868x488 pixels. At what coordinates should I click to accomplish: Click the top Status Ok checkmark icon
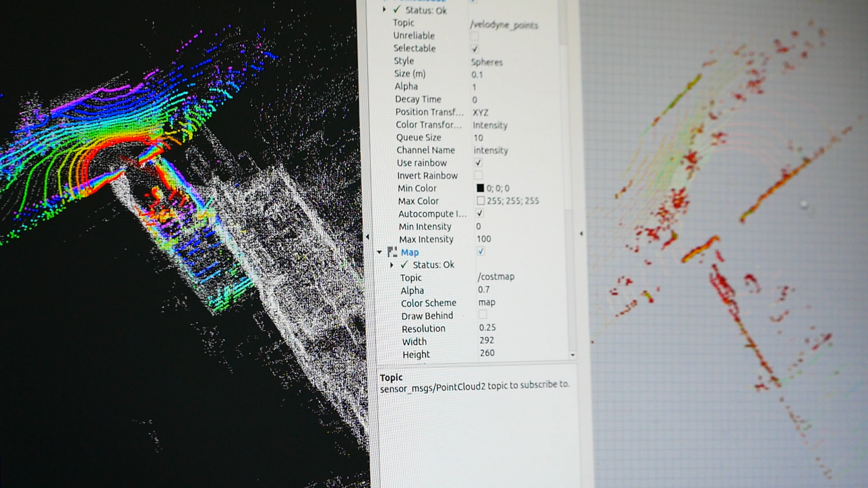pyautogui.click(x=397, y=10)
